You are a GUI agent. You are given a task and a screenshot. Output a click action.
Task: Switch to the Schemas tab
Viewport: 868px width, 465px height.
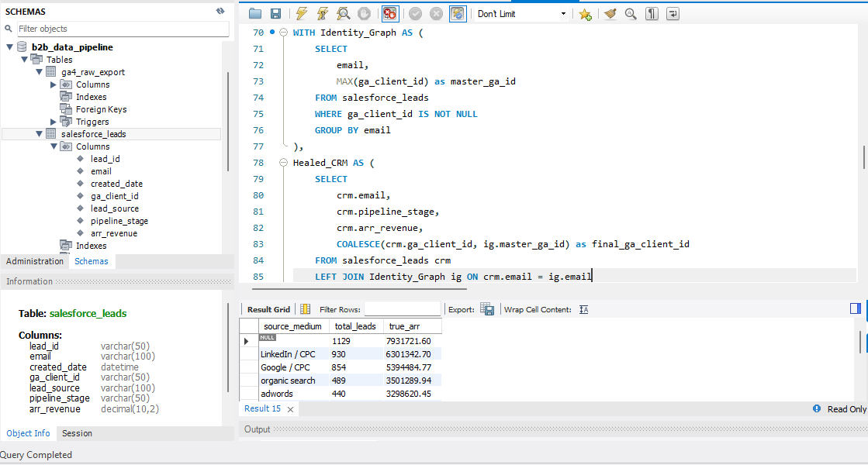pyautogui.click(x=92, y=261)
